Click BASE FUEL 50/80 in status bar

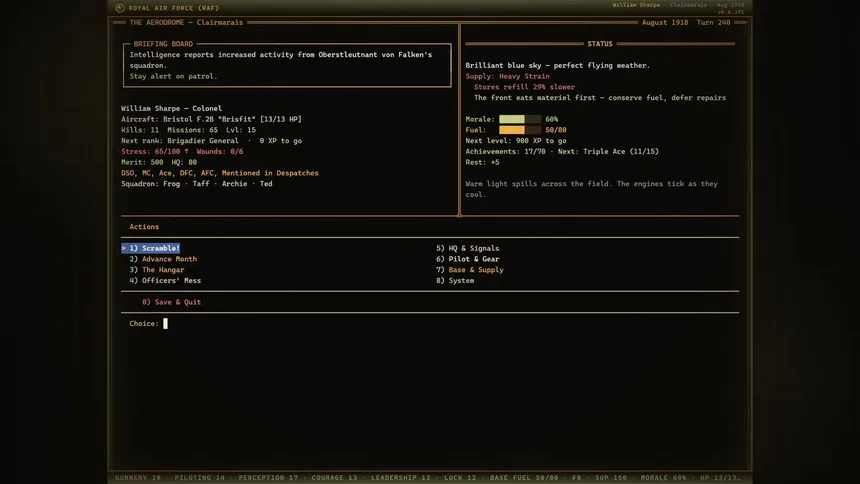point(524,477)
